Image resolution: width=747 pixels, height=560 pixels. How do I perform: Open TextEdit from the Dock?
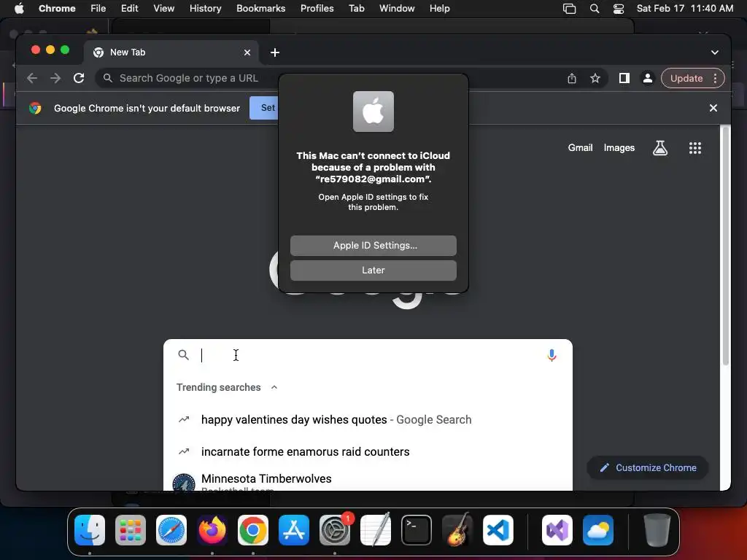(x=376, y=529)
